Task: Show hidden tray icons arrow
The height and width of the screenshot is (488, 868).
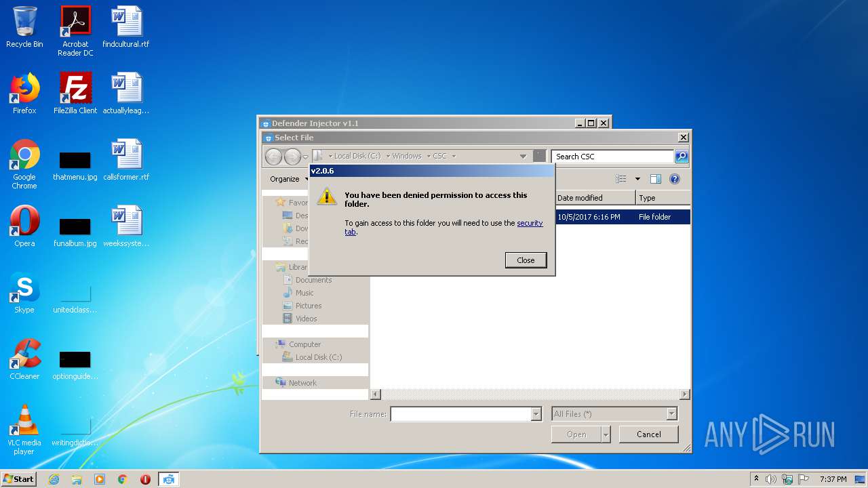Action: [x=756, y=479]
